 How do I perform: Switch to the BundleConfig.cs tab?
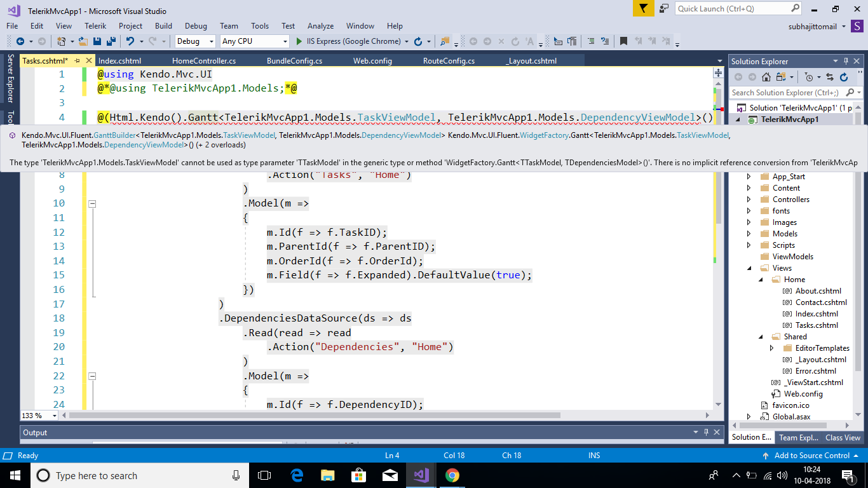[294, 61]
